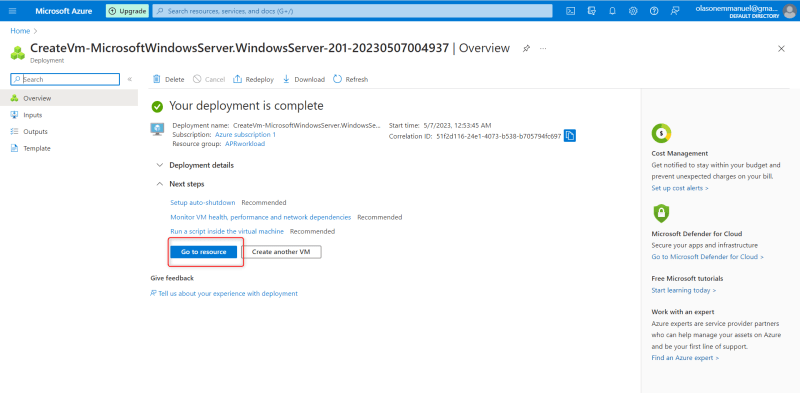Click the deployment cubes icon near title
800x393 pixels.
[17, 53]
